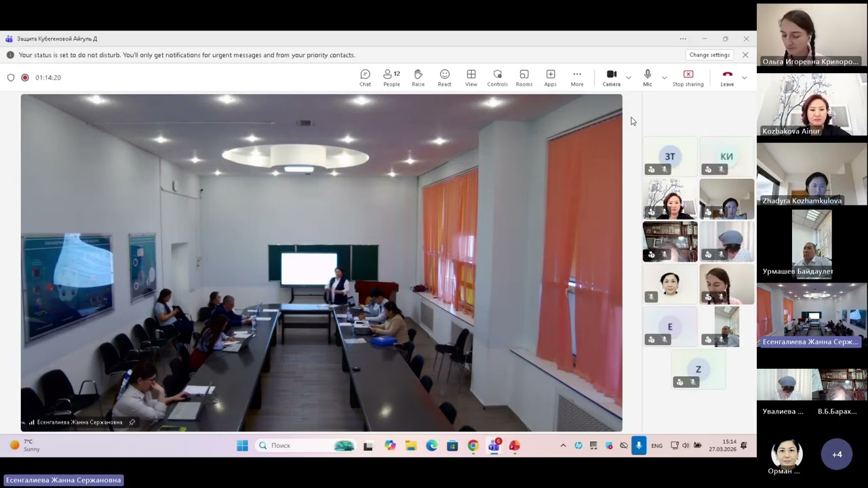Toggle the Camera off
Viewport: 868px width, 488px height.
[611, 78]
